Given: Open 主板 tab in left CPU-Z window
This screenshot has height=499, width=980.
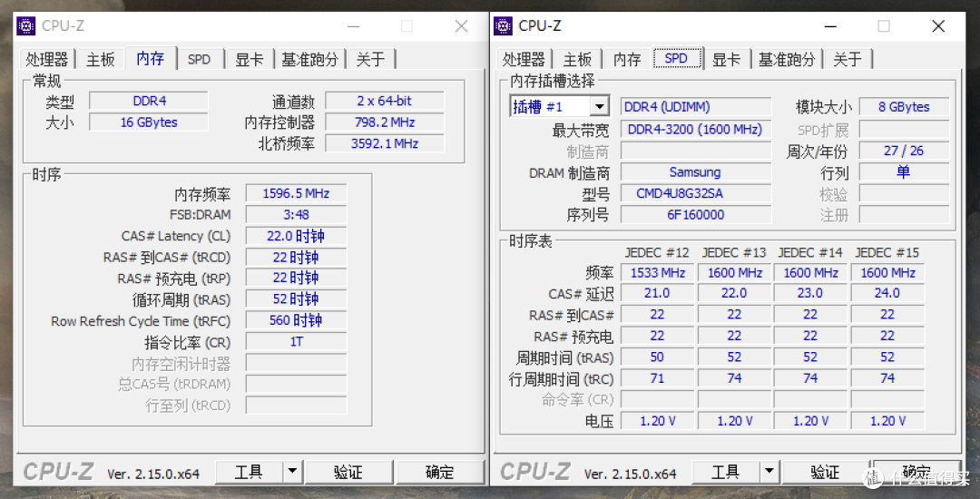Looking at the screenshot, I should (x=101, y=59).
